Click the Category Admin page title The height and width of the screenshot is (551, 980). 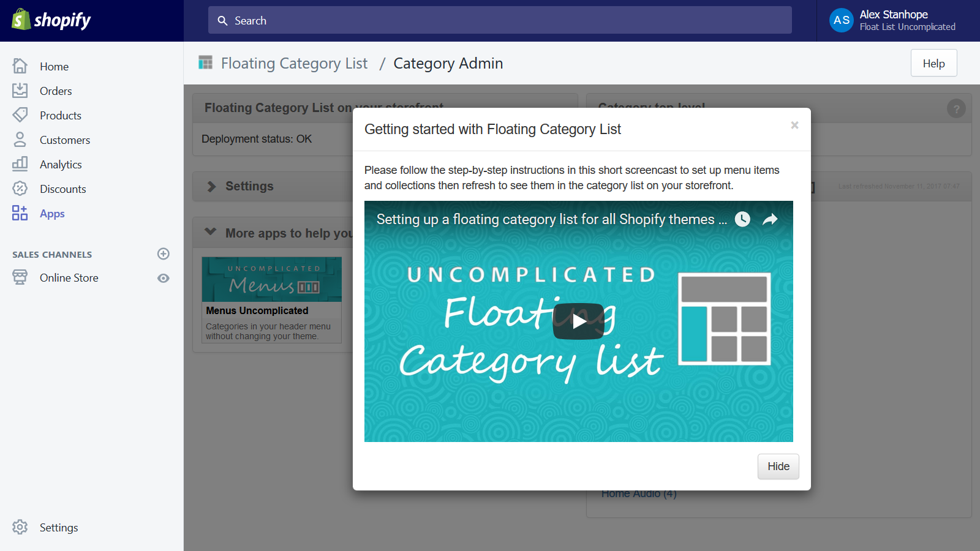click(x=448, y=63)
